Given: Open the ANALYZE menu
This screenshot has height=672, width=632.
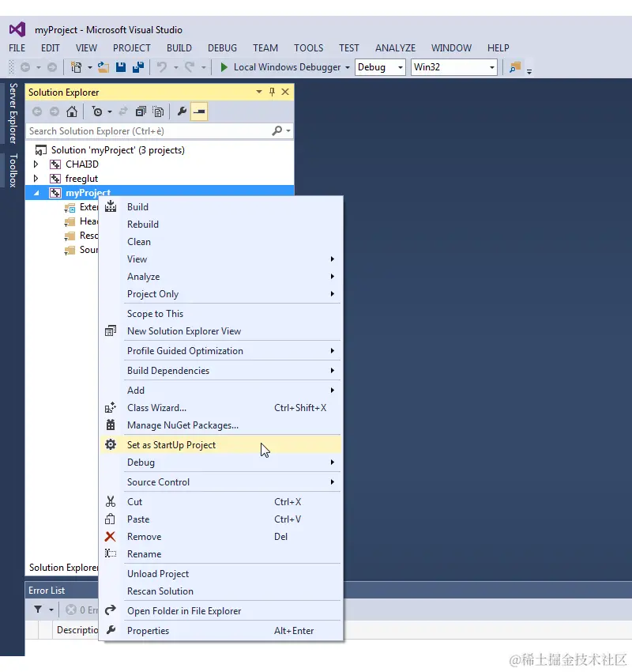Looking at the screenshot, I should click(x=396, y=48).
